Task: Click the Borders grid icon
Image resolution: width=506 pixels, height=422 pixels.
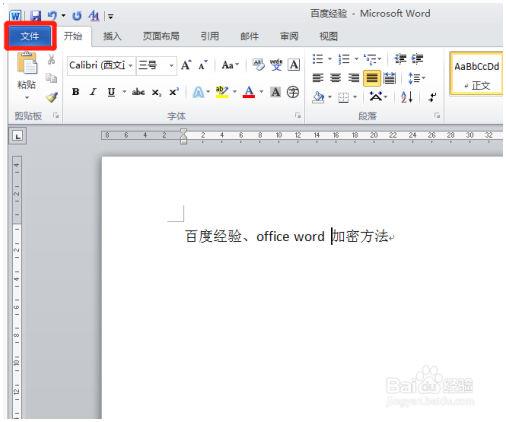Action: [x=343, y=97]
